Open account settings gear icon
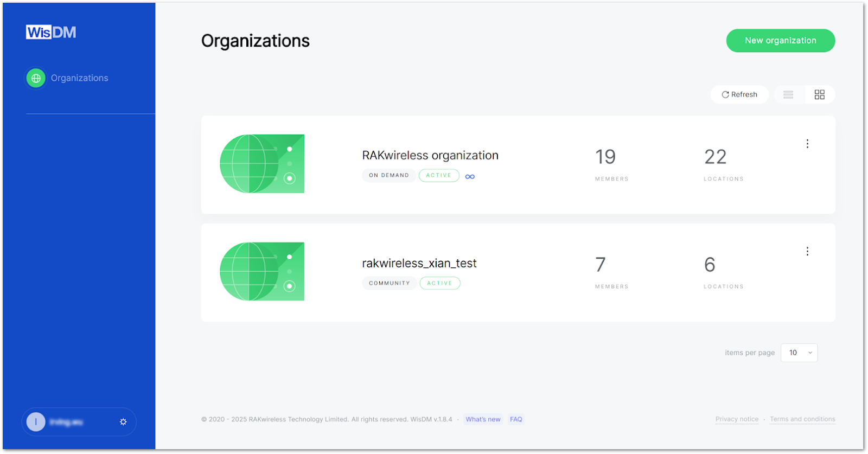The height and width of the screenshot is (454, 868). pyautogui.click(x=123, y=422)
